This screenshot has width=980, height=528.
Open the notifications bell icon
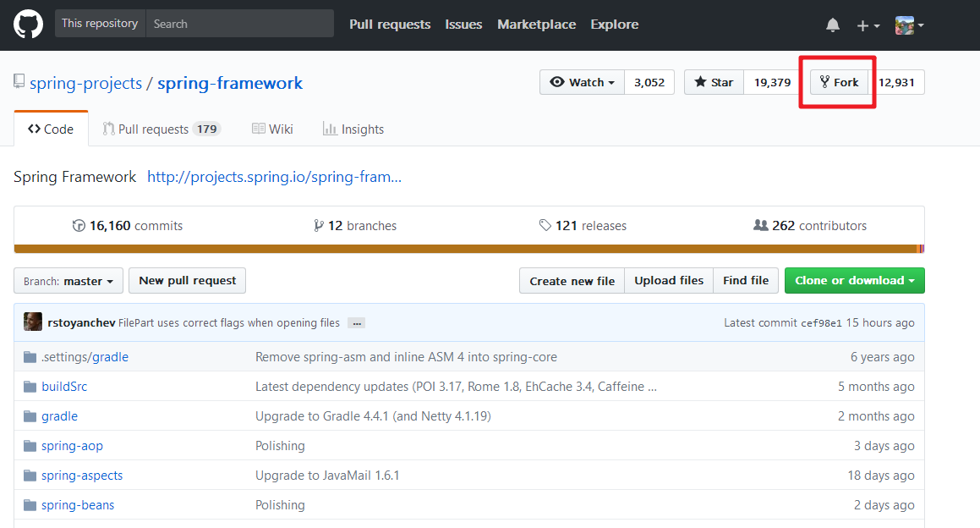coord(833,25)
